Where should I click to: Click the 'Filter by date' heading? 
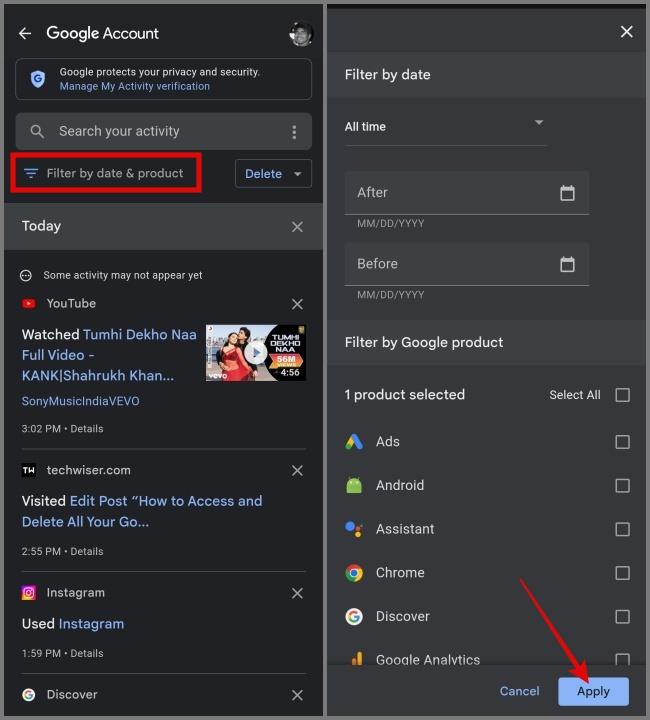coord(387,75)
